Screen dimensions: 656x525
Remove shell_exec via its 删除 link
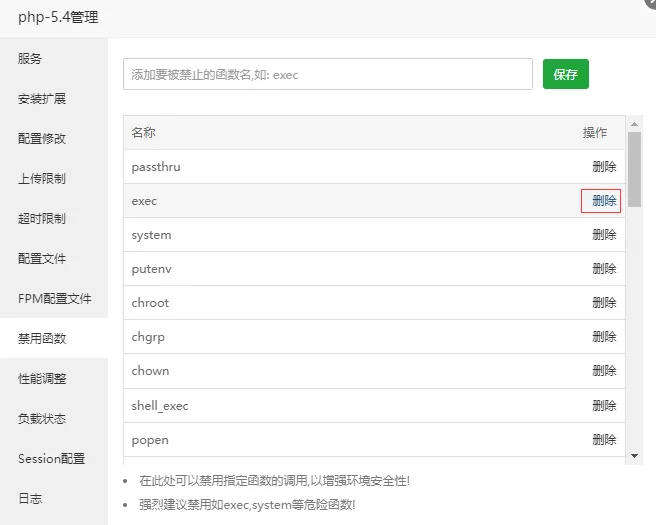point(604,405)
